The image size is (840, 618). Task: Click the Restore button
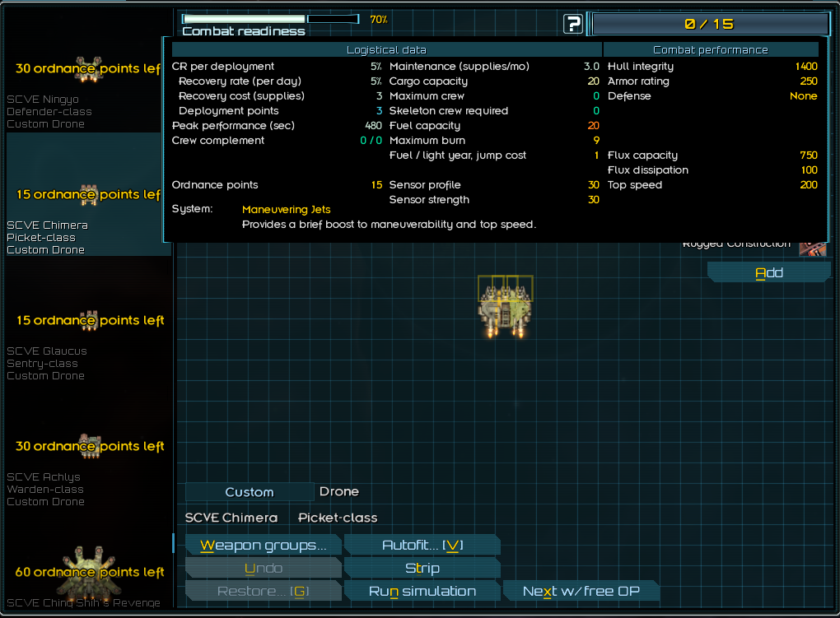pyautogui.click(x=263, y=591)
